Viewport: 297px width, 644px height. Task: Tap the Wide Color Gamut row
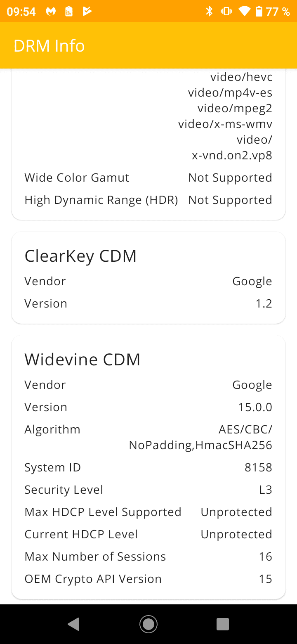pos(148,178)
